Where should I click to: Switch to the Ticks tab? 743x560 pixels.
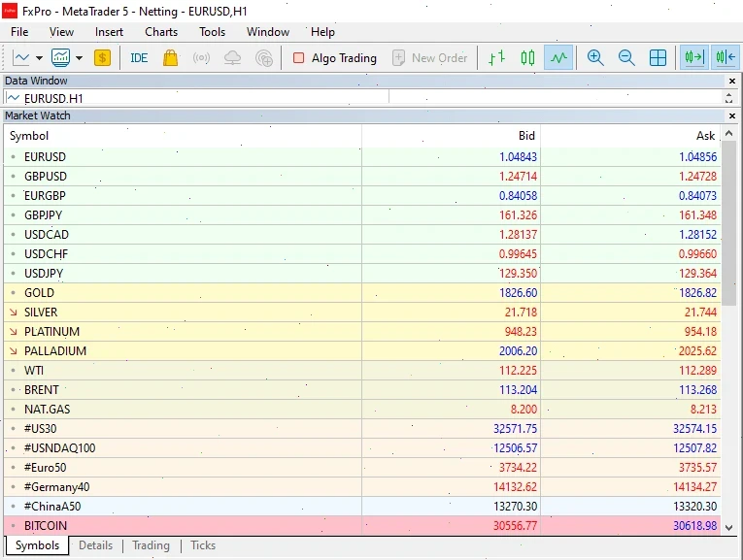(203, 545)
